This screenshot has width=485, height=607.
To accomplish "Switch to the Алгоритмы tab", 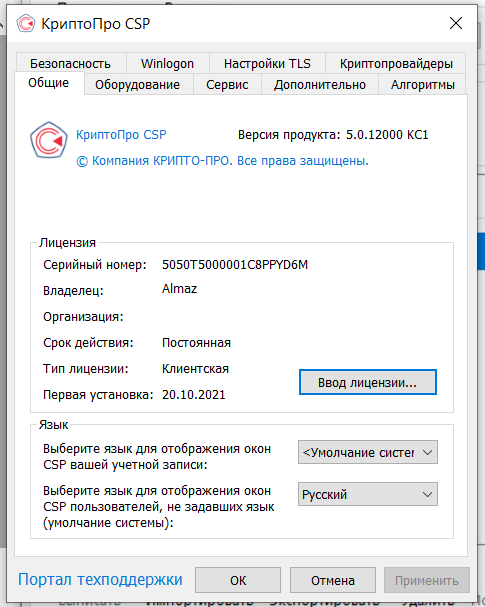I will (422, 84).
